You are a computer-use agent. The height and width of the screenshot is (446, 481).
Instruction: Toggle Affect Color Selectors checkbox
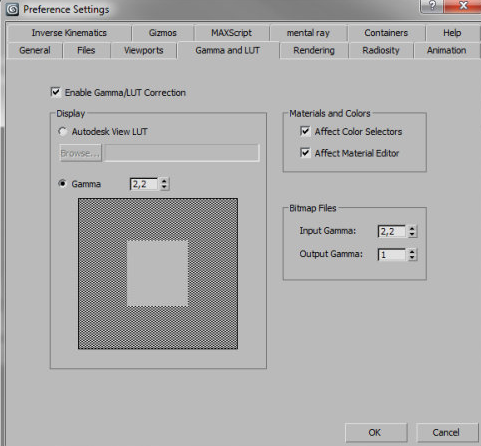pyautogui.click(x=305, y=131)
